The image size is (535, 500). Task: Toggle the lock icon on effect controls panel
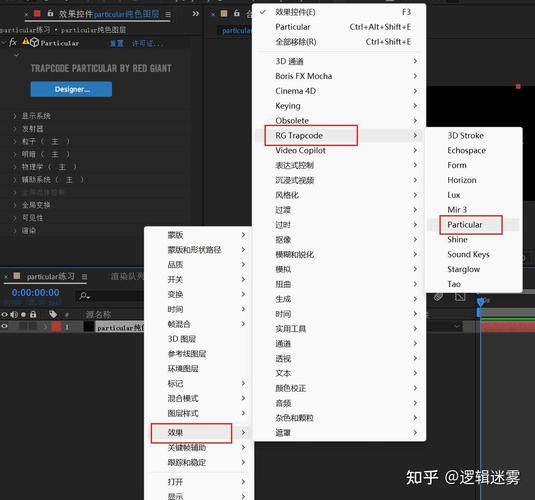(50, 13)
